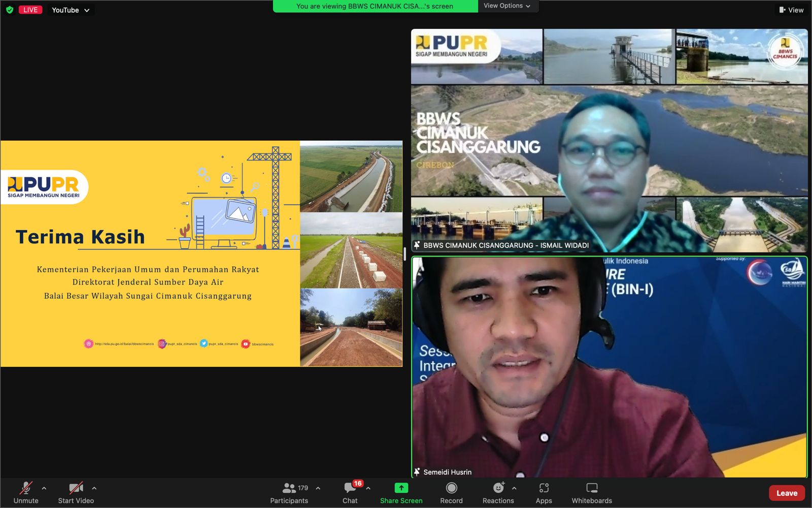Click label BBWS CIMANUK CISANGGARUNG - ISMAIL WIDADI
Image resolution: width=812 pixels, height=508 pixels.
506,245
